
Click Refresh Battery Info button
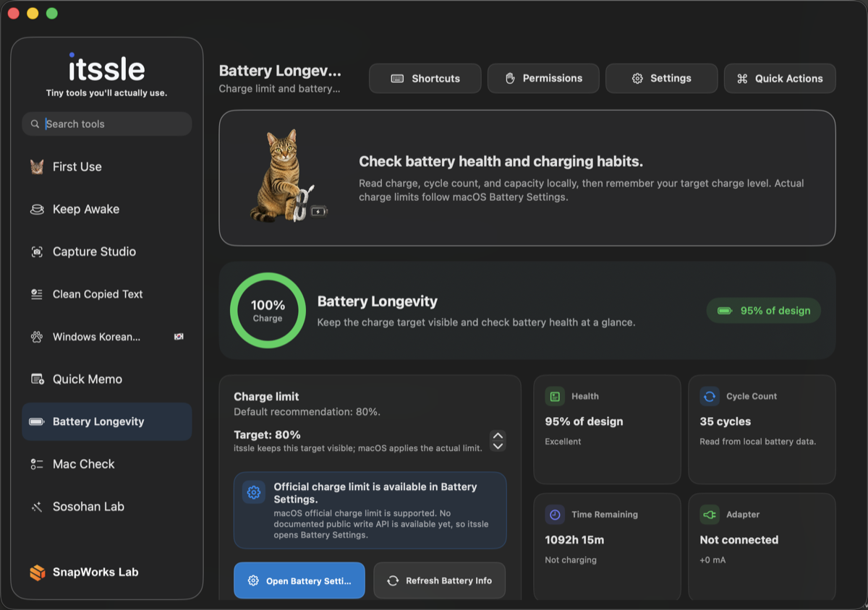click(440, 580)
